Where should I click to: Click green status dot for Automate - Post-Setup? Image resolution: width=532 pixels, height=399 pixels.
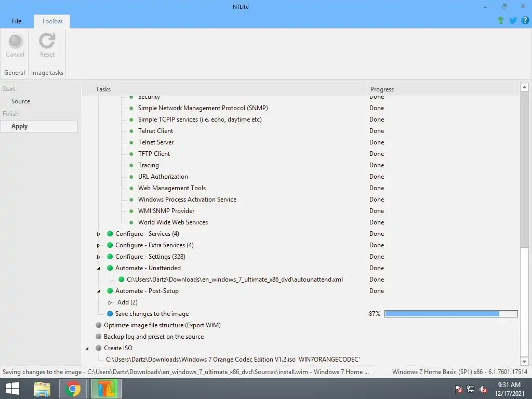coord(110,291)
